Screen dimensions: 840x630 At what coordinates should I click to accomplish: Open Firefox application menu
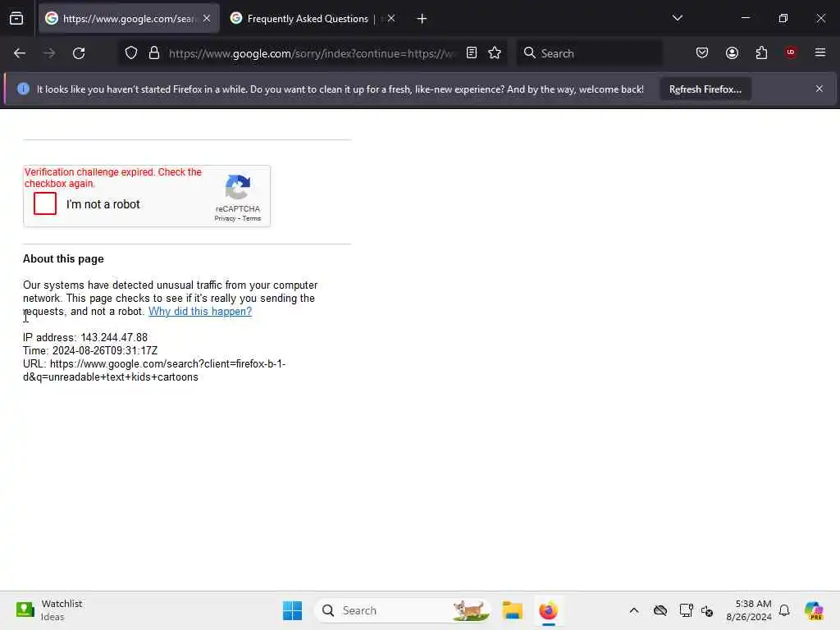tap(820, 52)
